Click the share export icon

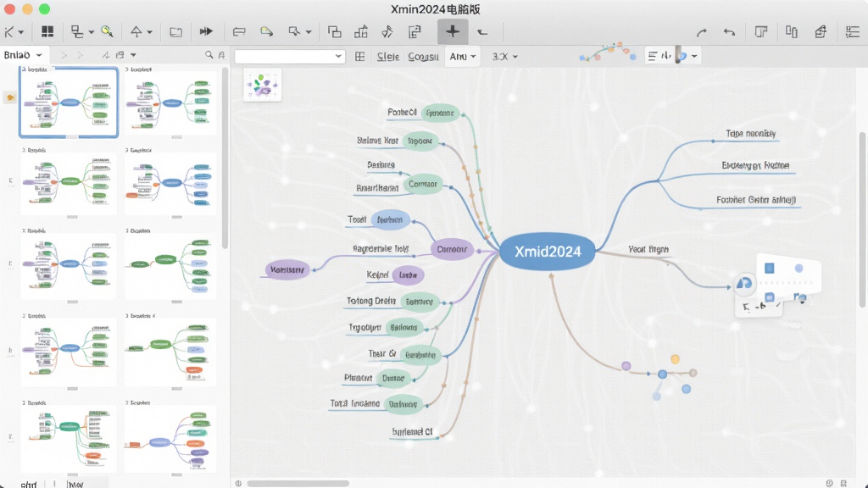pyautogui.click(x=821, y=32)
